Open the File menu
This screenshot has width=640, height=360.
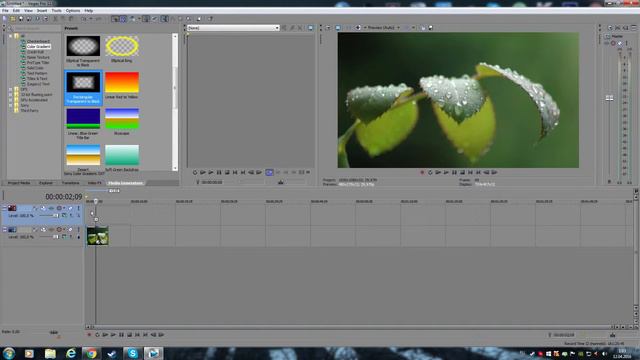point(5,11)
